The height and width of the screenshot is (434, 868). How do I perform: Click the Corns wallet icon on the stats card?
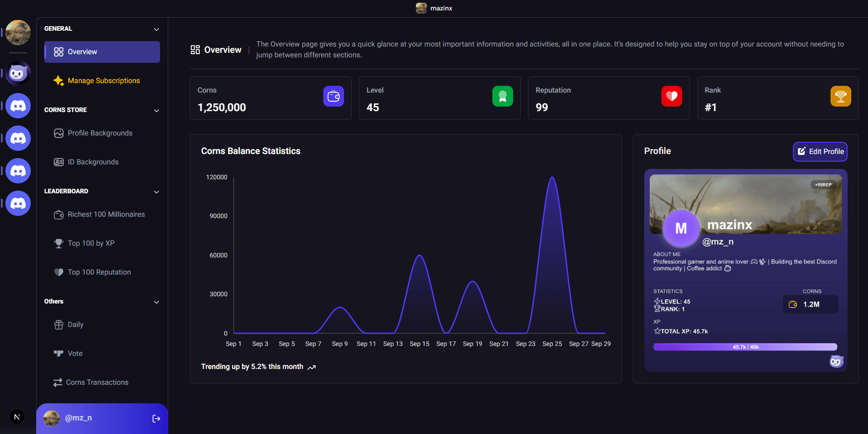coord(334,96)
